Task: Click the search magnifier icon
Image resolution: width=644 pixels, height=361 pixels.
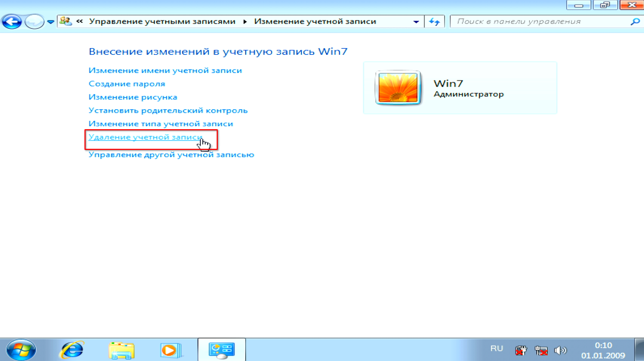Action: (x=635, y=22)
